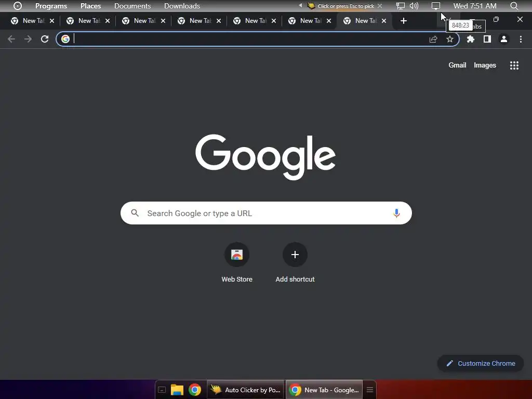Image resolution: width=532 pixels, height=399 pixels.
Task: Open the profile avatar menu
Action: click(504, 39)
